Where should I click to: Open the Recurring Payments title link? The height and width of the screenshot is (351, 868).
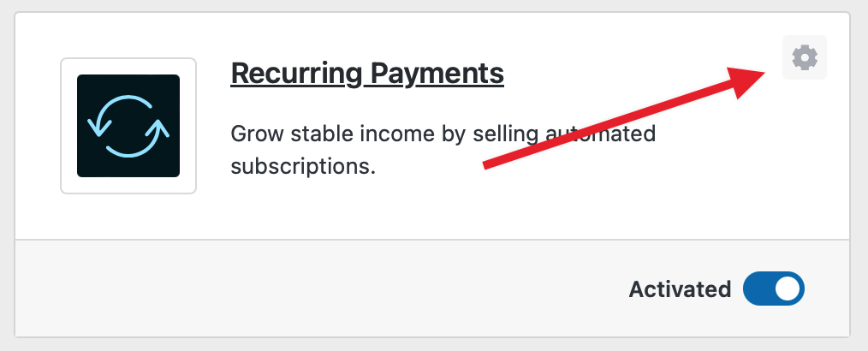pos(367,74)
